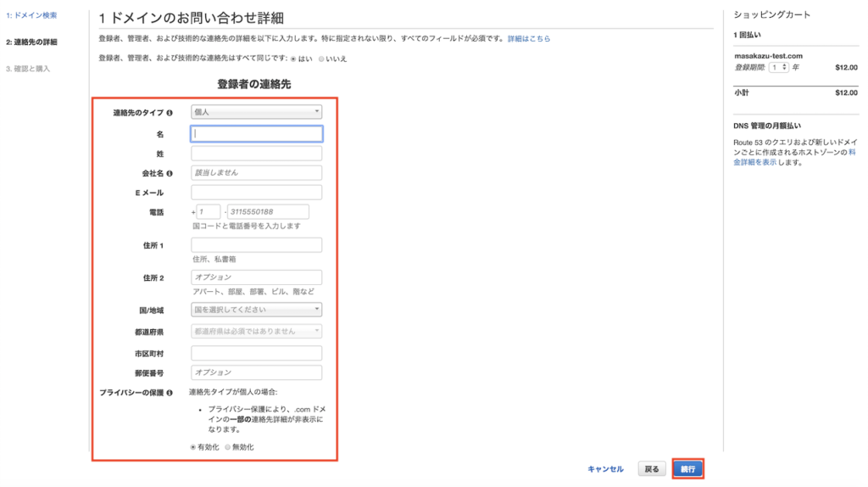
Task: Select いいえ radio for same contacts
Action: (321, 59)
